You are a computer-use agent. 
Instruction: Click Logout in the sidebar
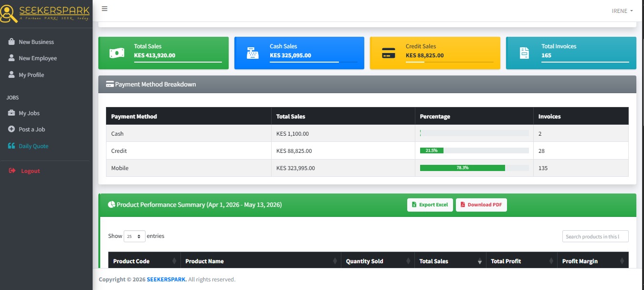(x=46, y=171)
